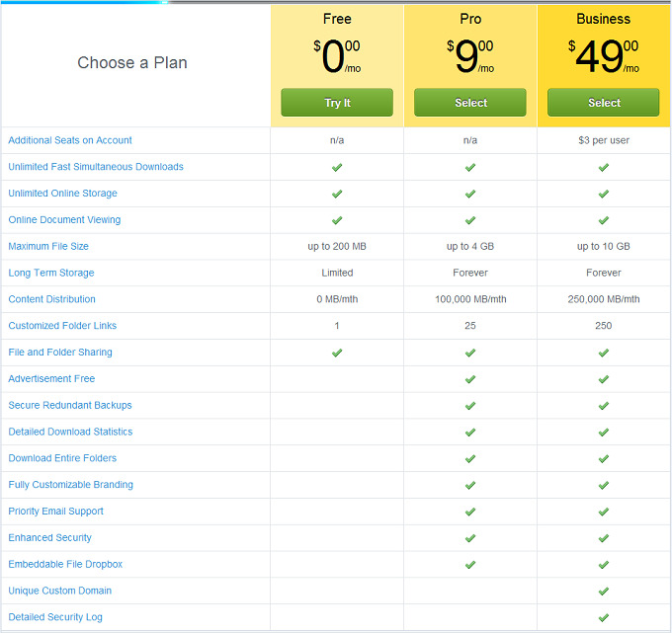Click the Unlimited Fast Simultaneous Downloads link

[96, 167]
